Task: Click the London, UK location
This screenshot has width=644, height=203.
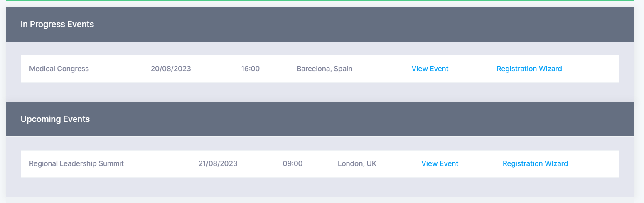Action: click(x=357, y=163)
